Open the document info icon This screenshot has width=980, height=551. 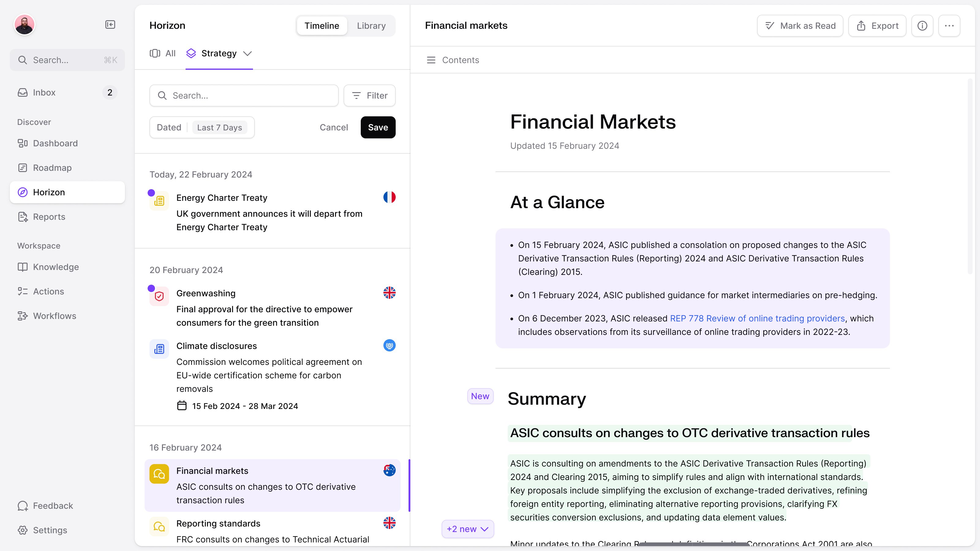tap(922, 25)
